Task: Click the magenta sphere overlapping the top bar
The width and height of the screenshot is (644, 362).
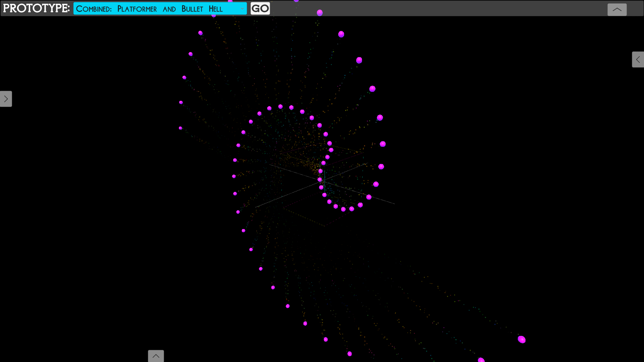Action: click(319, 13)
